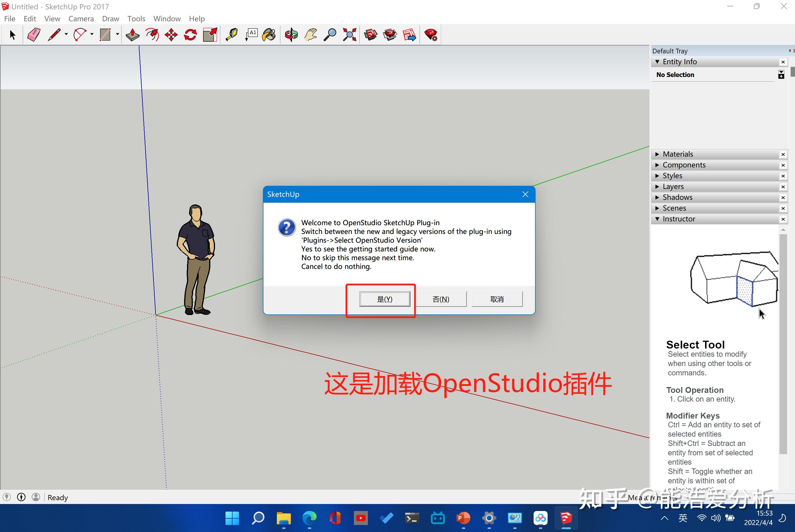Activate the Line drawing tool

[x=54, y=35]
